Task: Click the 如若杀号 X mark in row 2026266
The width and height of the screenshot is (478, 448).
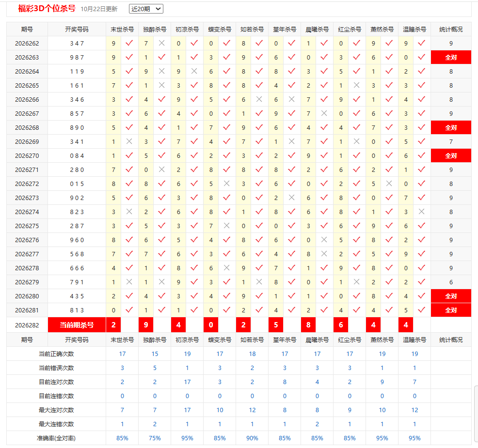Action: click(x=259, y=99)
